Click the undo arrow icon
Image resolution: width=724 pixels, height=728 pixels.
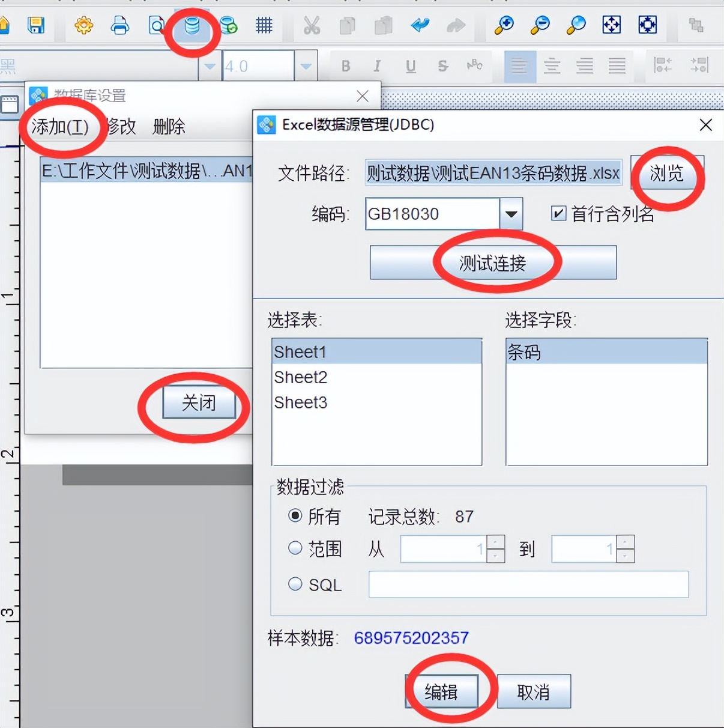pyautogui.click(x=420, y=25)
